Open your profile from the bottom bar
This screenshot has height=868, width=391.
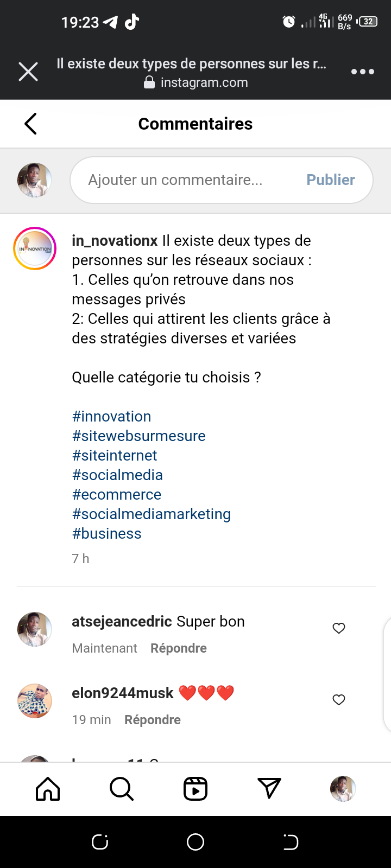(x=343, y=789)
